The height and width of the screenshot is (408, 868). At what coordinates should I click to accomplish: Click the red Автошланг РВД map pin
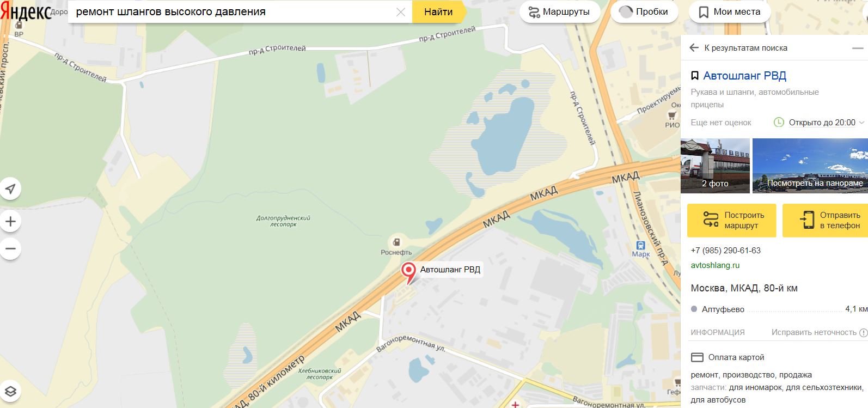[408, 272]
